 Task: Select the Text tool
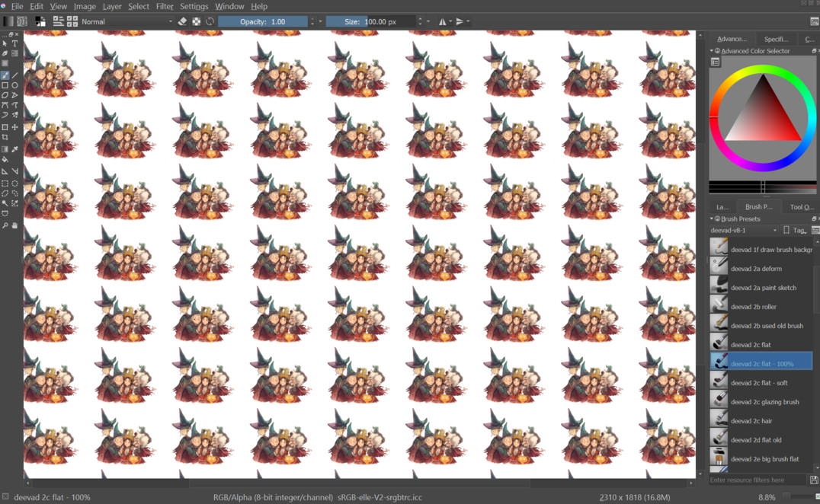point(14,43)
